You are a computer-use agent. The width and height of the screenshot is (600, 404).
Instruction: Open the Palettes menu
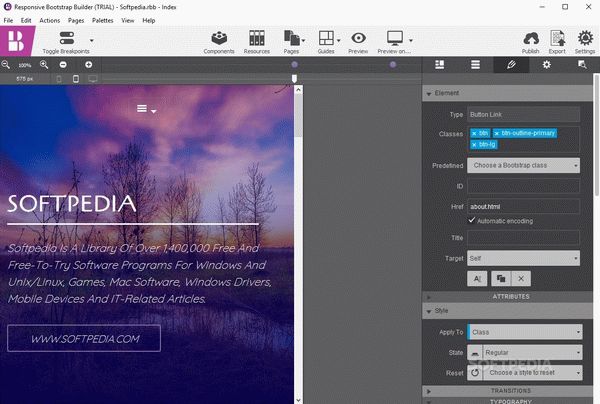(x=103, y=20)
